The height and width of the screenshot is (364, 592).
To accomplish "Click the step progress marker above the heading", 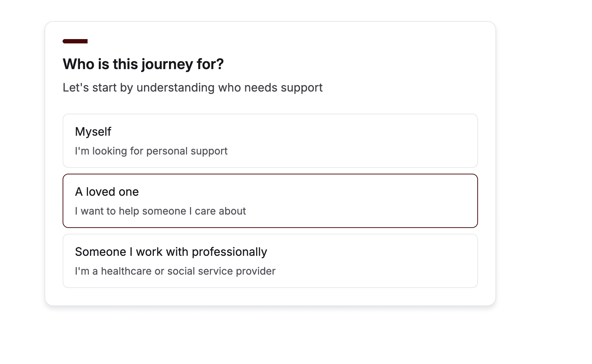I will [x=75, y=41].
